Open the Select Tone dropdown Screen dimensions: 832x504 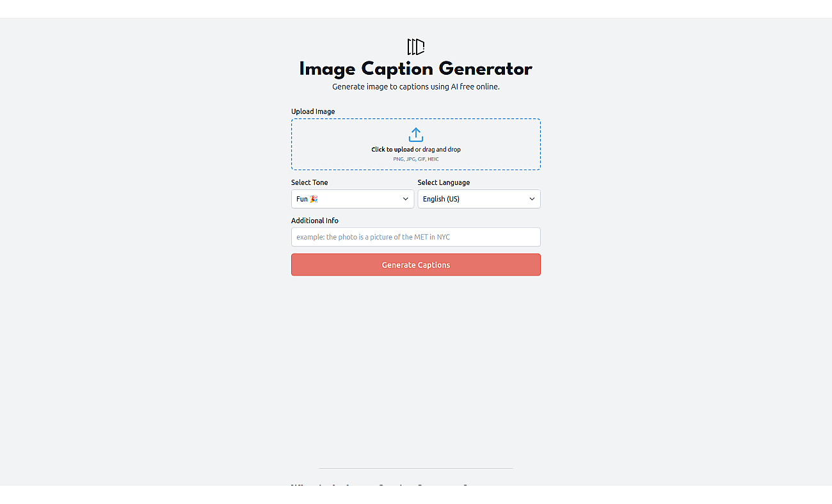pos(353,199)
